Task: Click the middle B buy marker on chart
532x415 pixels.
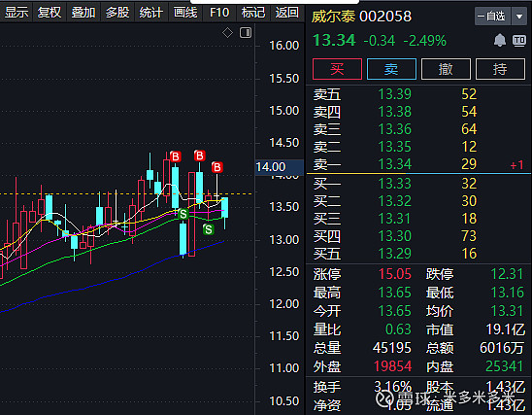Action: click(200, 156)
